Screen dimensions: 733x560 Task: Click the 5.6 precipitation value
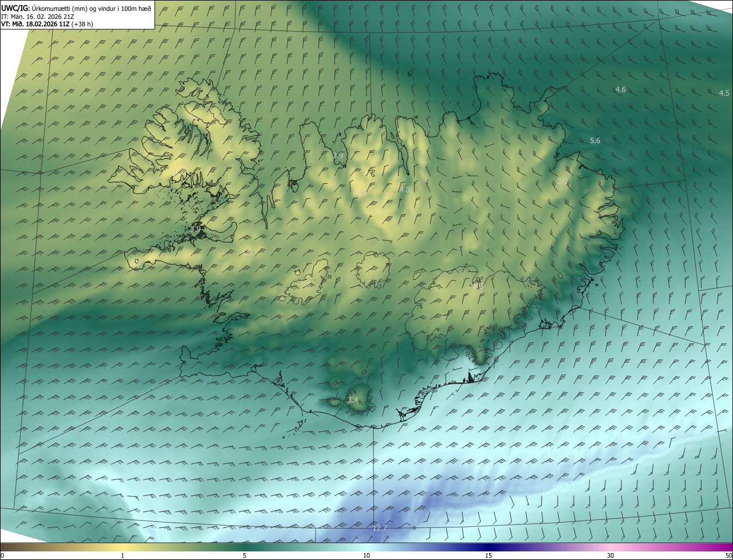595,141
